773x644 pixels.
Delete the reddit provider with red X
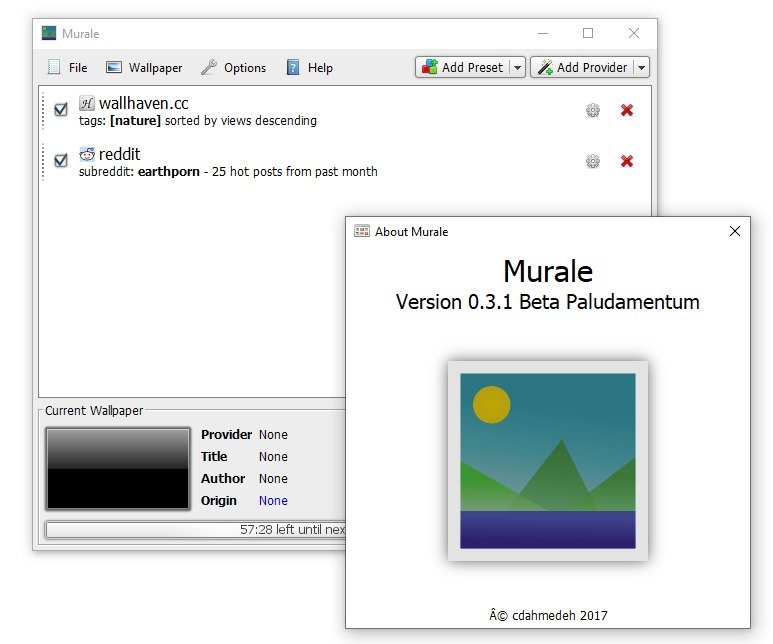(x=627, y=161)
